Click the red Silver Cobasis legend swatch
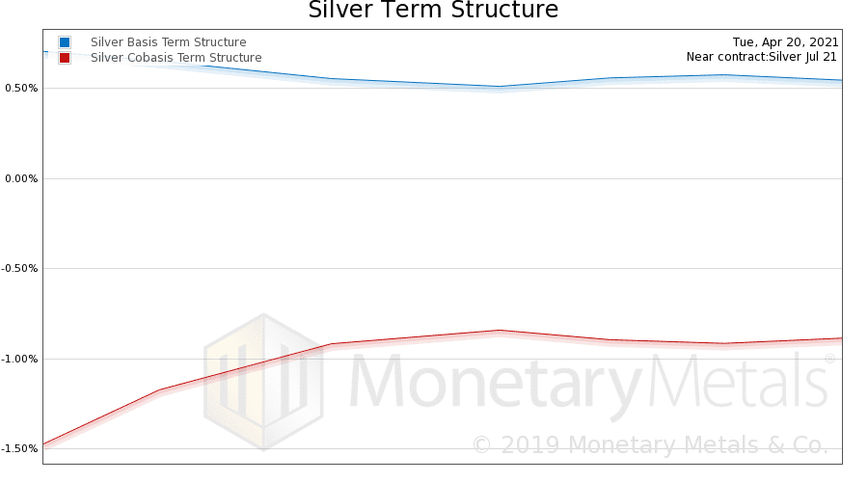The image size is (868, 482). click(65, 58)
